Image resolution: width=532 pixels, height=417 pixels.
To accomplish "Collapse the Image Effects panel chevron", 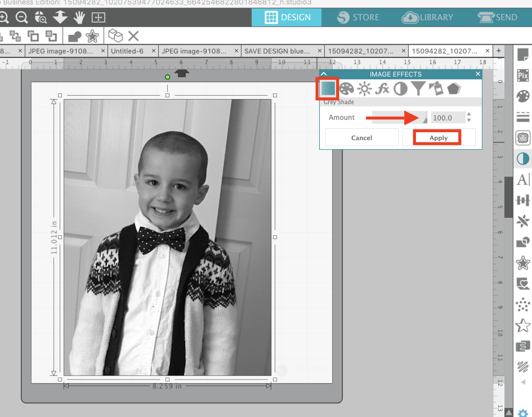I will click(324, 74).
